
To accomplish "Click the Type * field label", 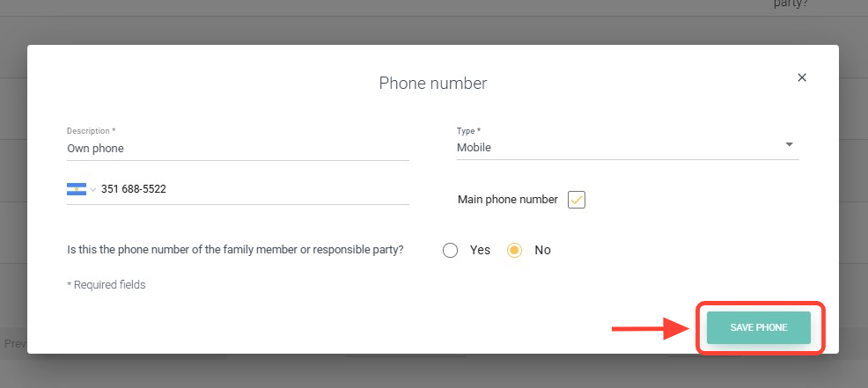I will coord(468,131).
